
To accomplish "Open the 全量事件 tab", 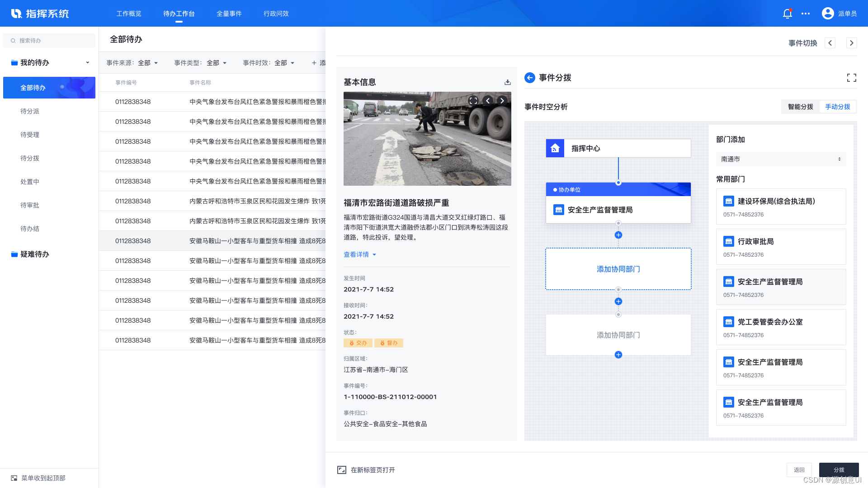I will click(x=229, y=14).
